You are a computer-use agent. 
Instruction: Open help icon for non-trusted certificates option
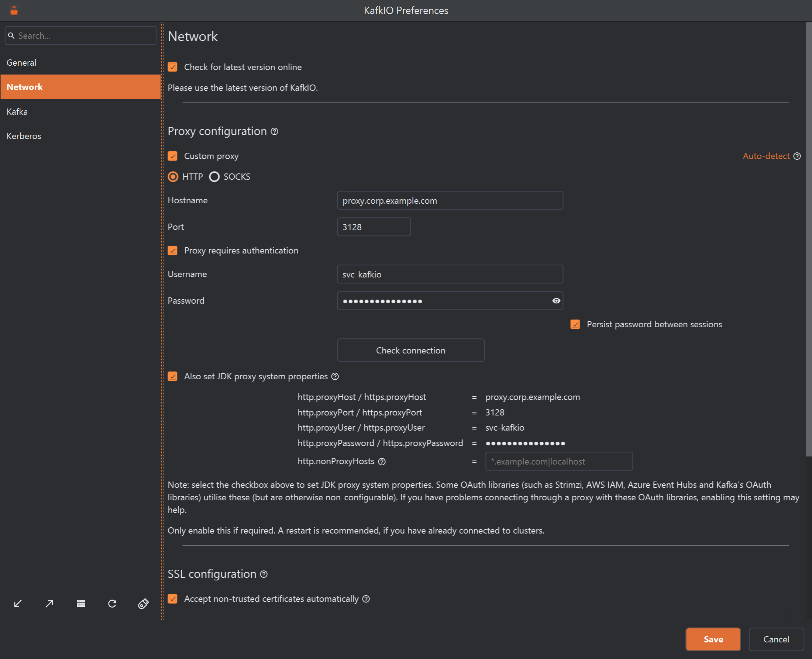366,598
